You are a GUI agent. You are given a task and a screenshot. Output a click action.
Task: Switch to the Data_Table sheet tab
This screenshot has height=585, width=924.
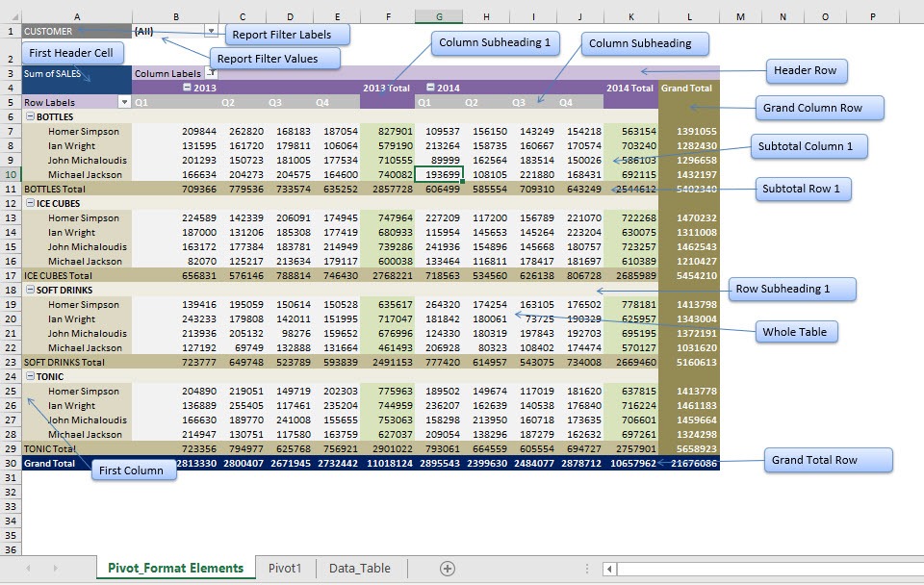tap(360, 568)
